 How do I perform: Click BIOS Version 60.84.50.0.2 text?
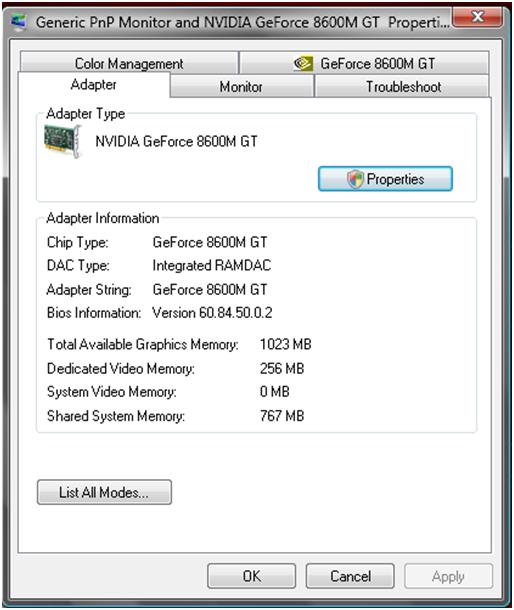(212, 313)
